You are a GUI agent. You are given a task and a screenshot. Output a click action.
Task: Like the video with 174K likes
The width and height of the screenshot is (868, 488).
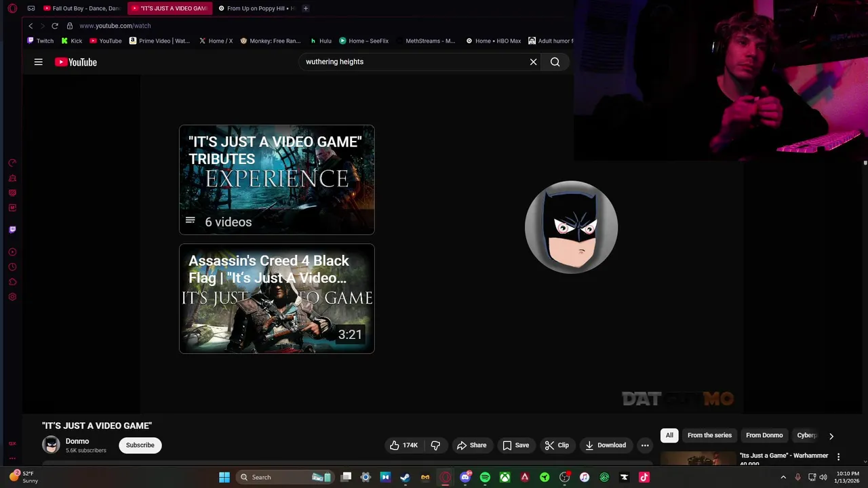tap(403, 445)
